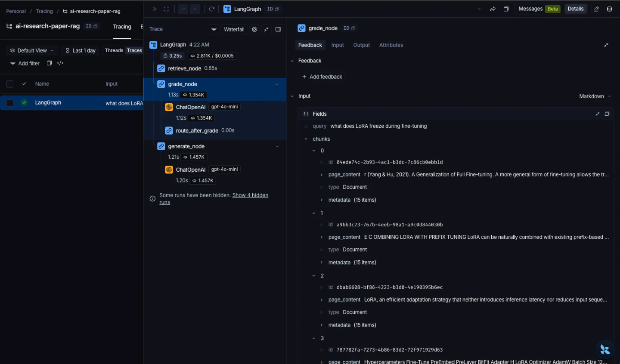The width and height of the screenshot is (620, 364).
Task: Open the Input tab of grade_node
Action: [338, 45]
